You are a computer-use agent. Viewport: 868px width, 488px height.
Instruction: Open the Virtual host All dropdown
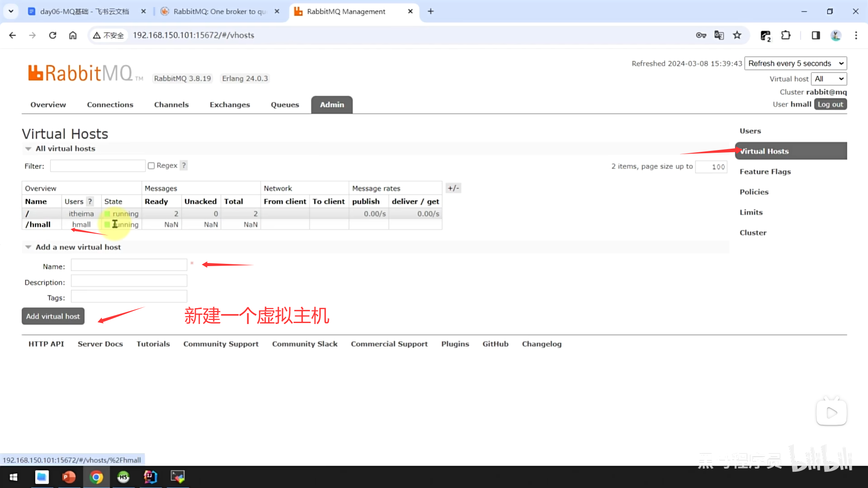(x=829, y=79)
